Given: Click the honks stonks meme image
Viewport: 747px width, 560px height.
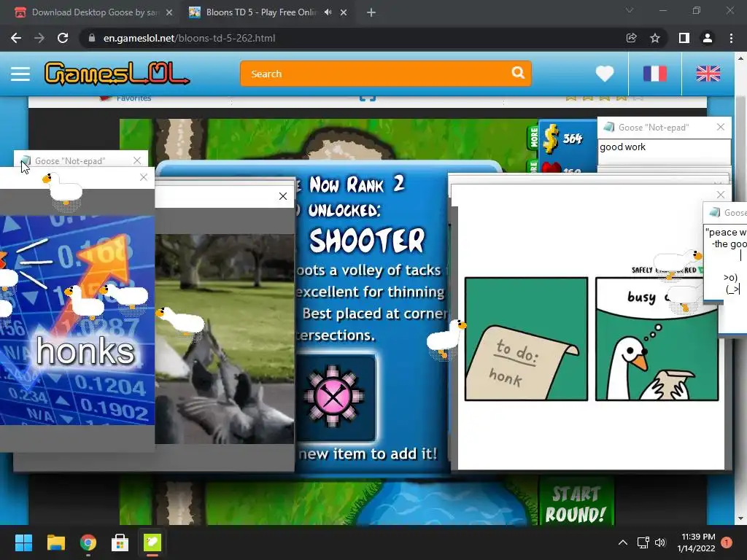Looking at the screenshot, I should tap(77, 320).
